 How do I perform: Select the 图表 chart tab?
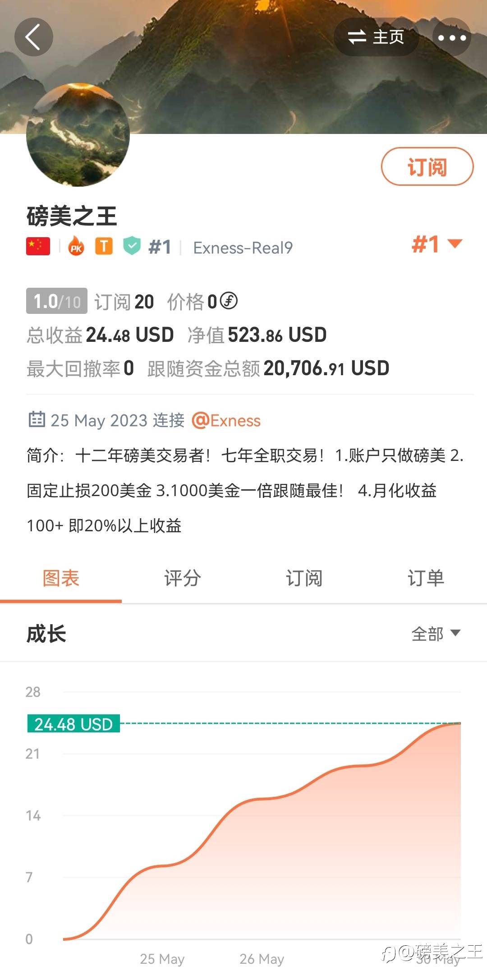[61, 578]
